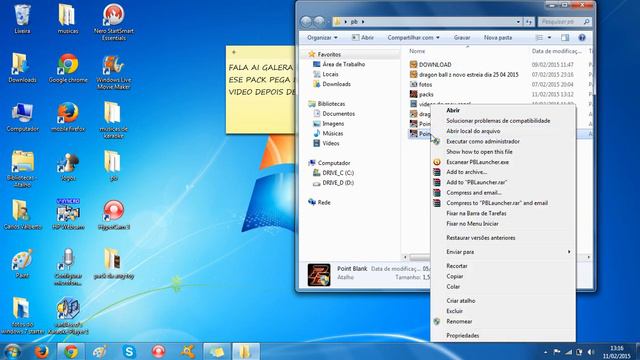The width and height of the screenshot is (640, 360).
Task: Go back in the Explorer window
Action: coord(306,21)
